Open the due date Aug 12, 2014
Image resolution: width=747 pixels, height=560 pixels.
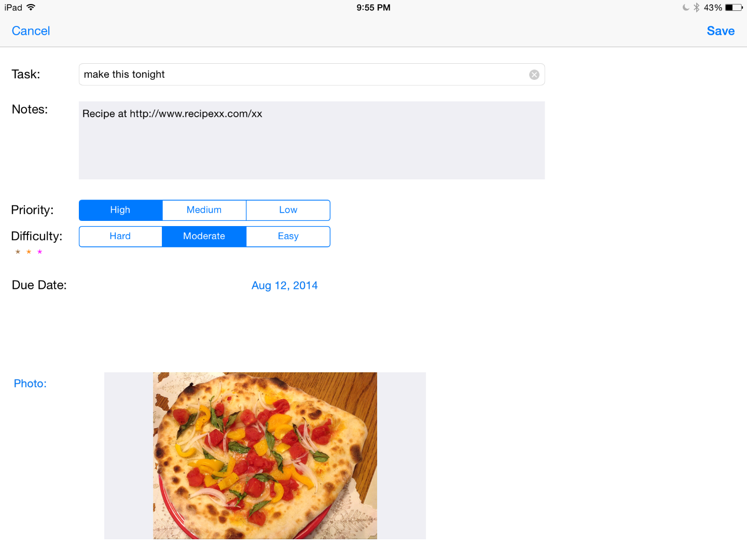point(284,286)
